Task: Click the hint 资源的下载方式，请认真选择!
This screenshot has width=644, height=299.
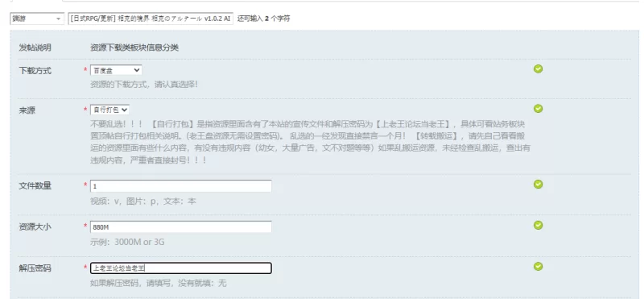Action: [144, 85]
